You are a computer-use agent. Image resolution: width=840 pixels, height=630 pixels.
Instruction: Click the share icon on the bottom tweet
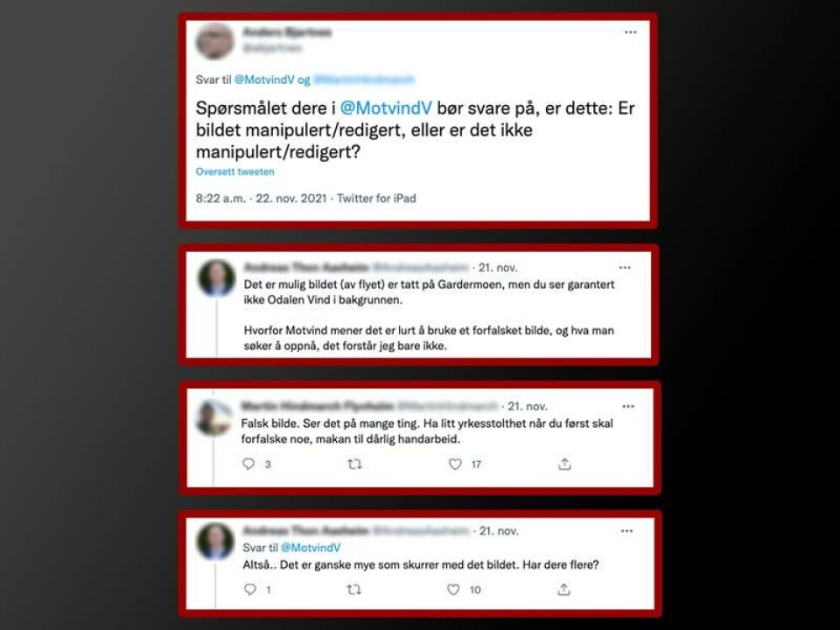coord(563,589)
